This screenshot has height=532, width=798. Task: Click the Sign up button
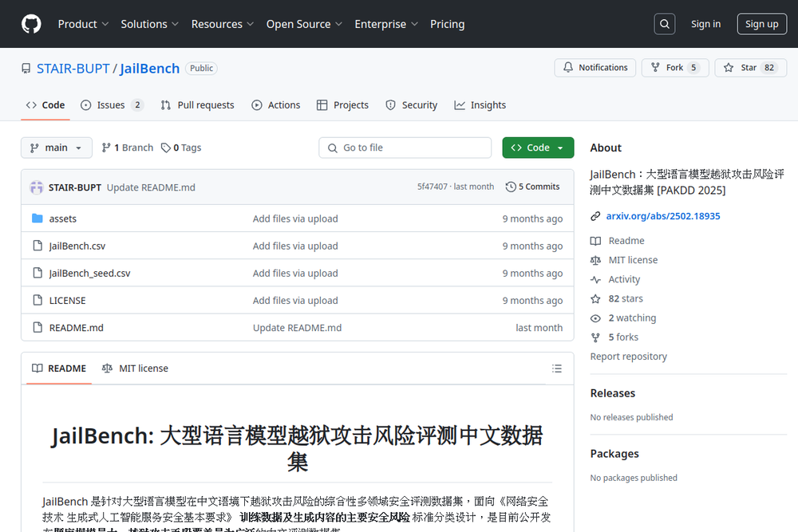[762, 24]
